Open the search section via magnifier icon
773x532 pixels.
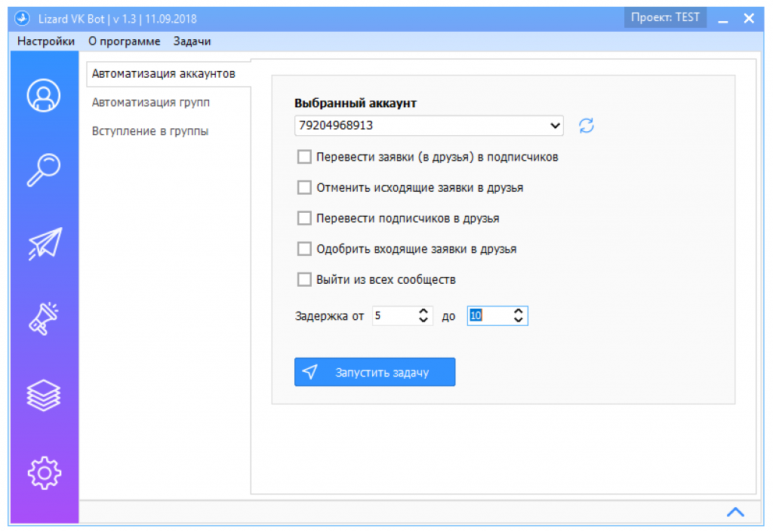(44, 170)
